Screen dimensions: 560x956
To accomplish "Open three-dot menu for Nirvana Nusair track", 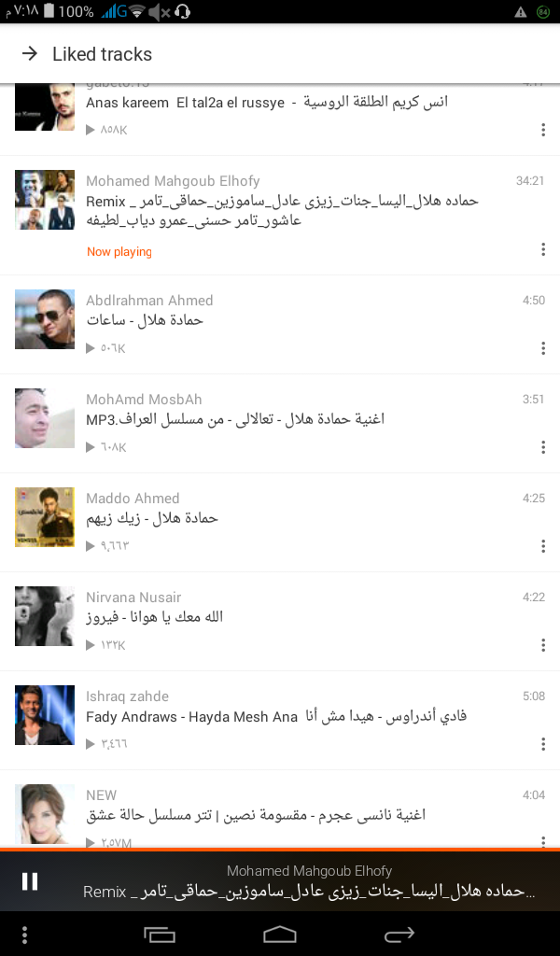I will [543, 645].
